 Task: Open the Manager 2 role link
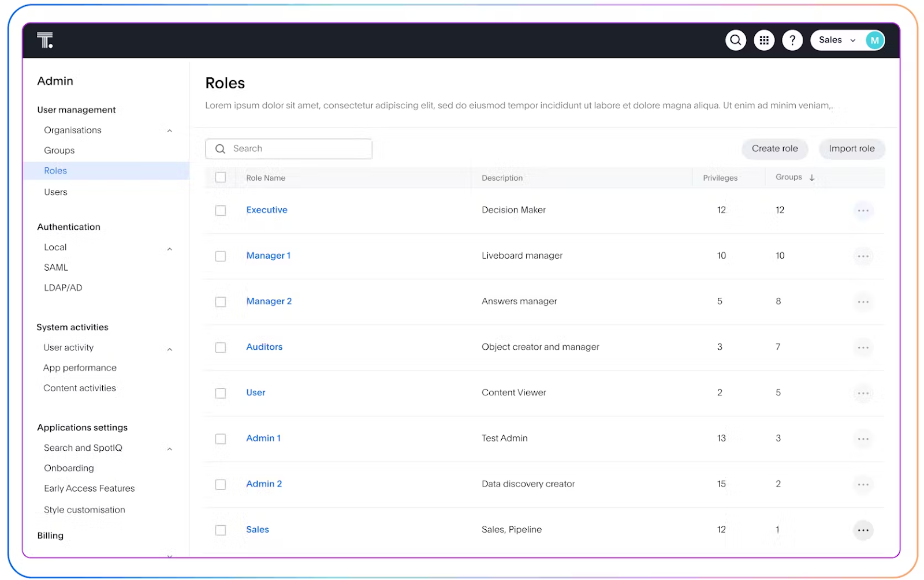pos(269,301)
